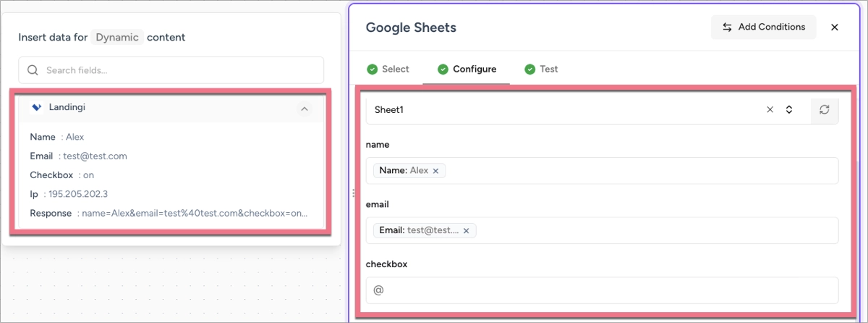Remove the Email tag chip

click(x=466, y=231)
